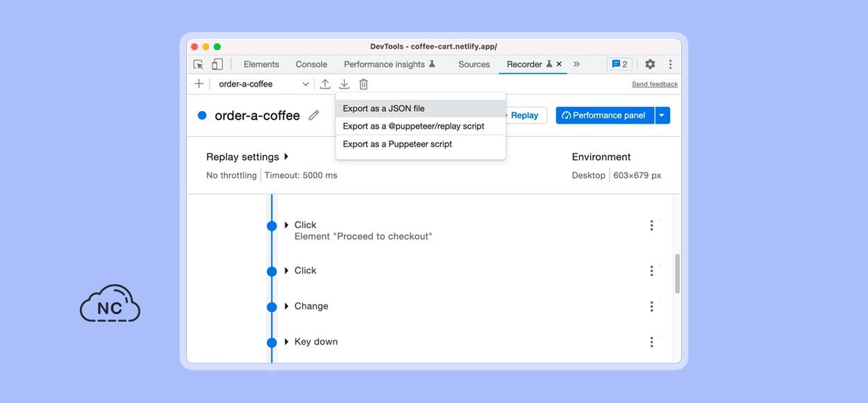The height and width of the screenshot is (403, 868).
Task: Open the order-a-coffee recording selector
Action: click(x=264, y=84)
